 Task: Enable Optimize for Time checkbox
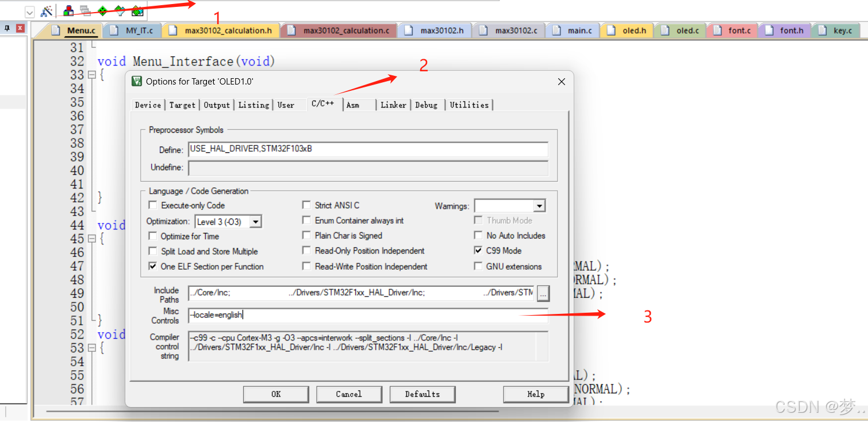153,236
